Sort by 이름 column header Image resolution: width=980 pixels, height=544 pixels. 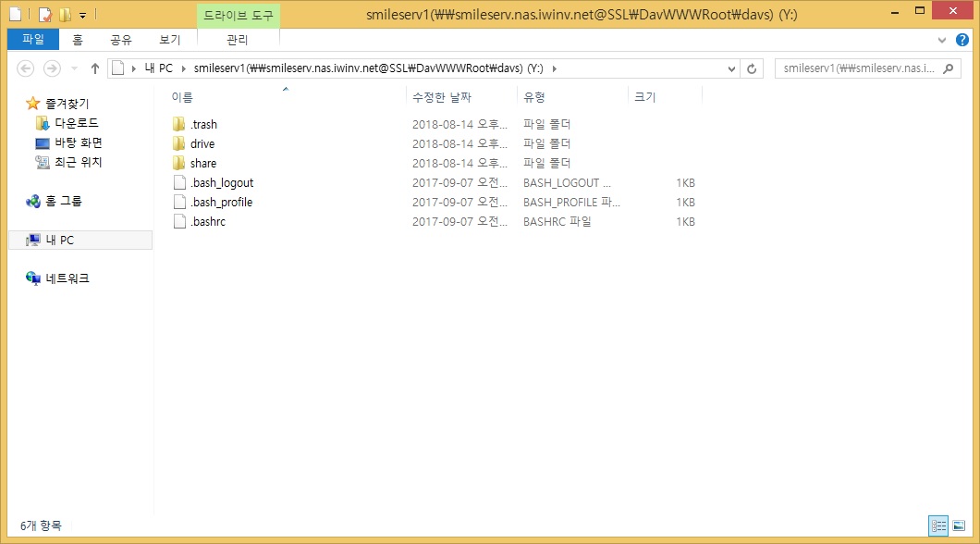[182, 97]
